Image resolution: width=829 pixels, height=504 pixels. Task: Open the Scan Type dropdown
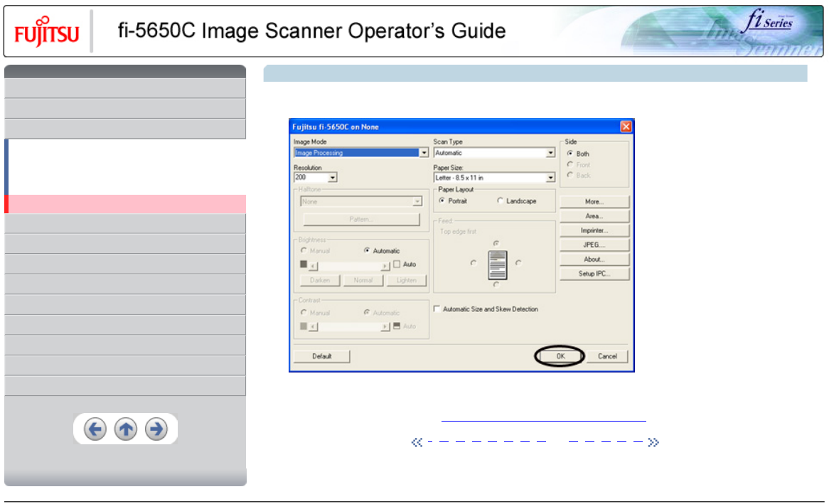pyautogui.click(x=550, y=153)
